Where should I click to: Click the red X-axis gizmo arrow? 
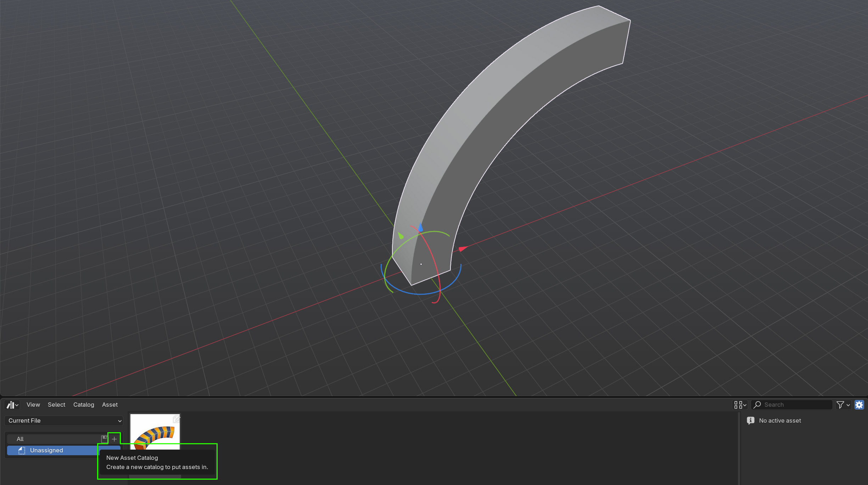[463, 249]
